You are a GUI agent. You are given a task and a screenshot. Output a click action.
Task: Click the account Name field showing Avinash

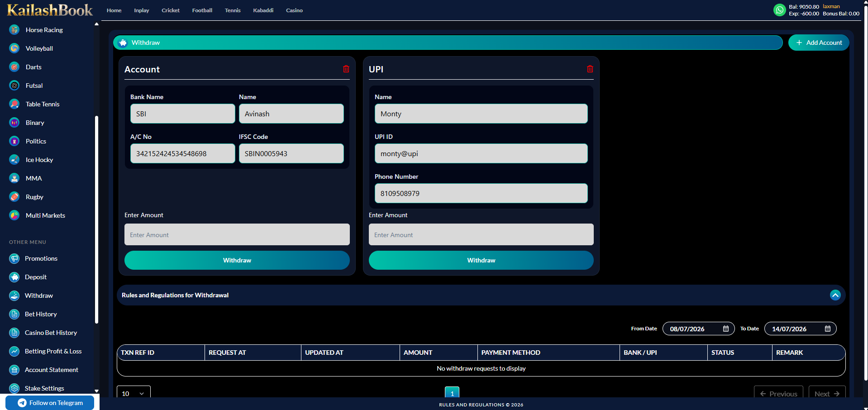pos(291,114)
